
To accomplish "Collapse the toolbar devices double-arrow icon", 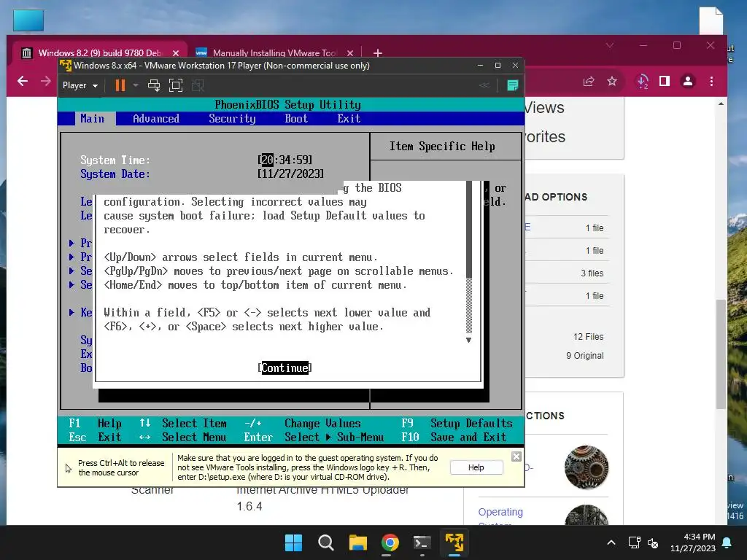I will pyautogui.click(x=484, y=85).
